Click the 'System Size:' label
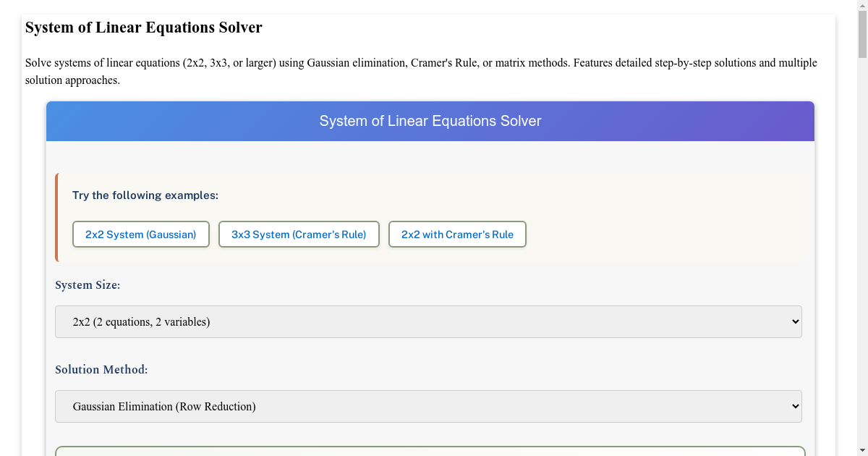868x456 pixels. [x=88, y=284]
